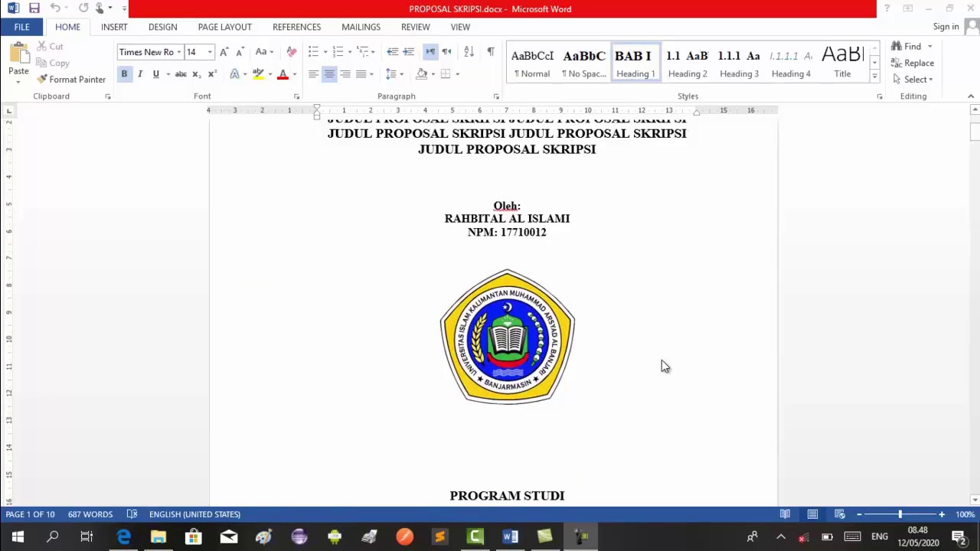Toggle Right-to-Left Text Direction
This screenshot has height=551, width=980.
coord(446,52)
